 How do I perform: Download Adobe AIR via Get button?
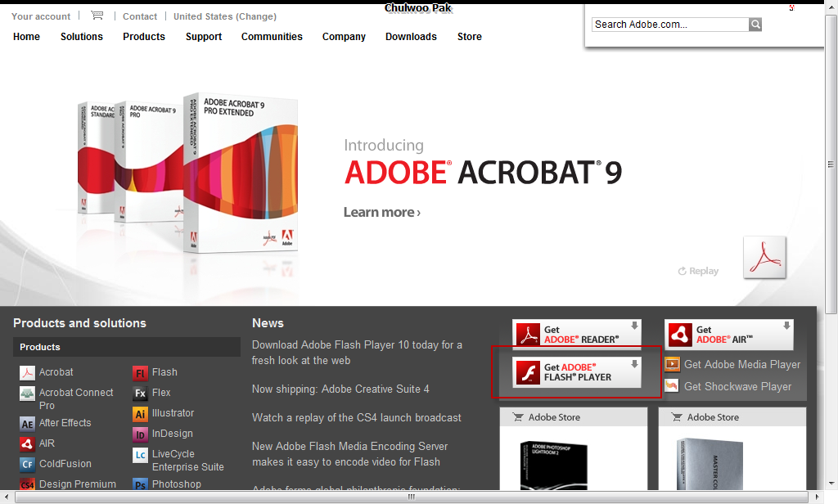[728, 335]
